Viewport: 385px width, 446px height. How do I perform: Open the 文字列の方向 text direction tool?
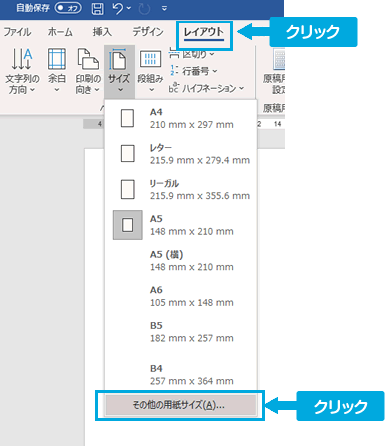pos(22,71)
